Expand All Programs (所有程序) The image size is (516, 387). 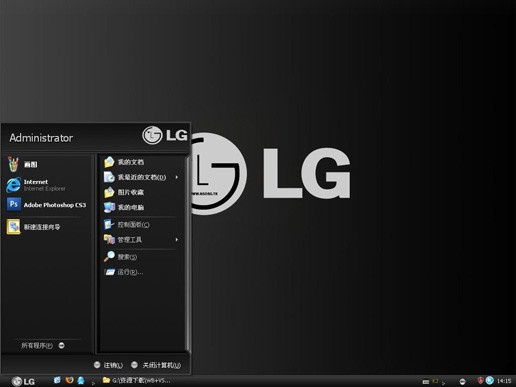pos(43,346)
